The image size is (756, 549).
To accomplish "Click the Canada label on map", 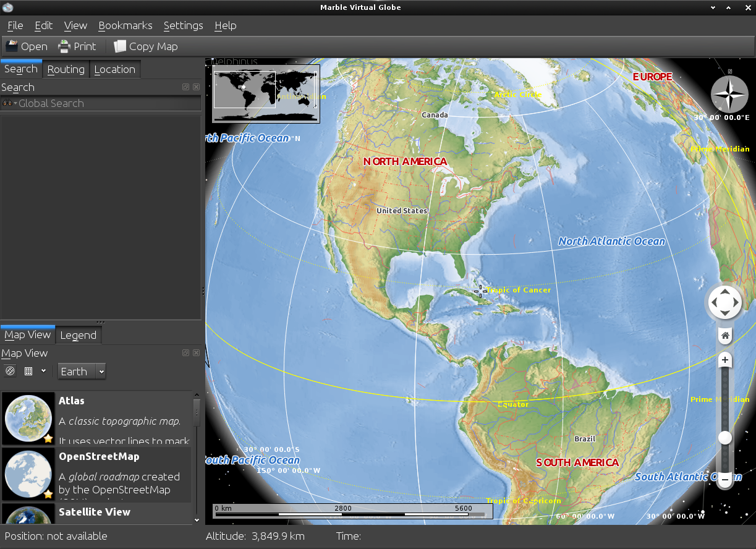I will [x=435, y=115].
